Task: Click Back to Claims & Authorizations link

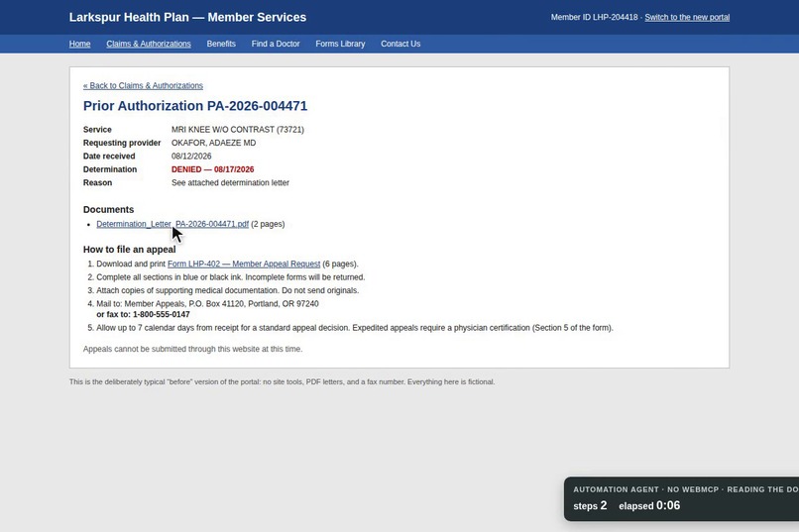Action: coord(143,85)
